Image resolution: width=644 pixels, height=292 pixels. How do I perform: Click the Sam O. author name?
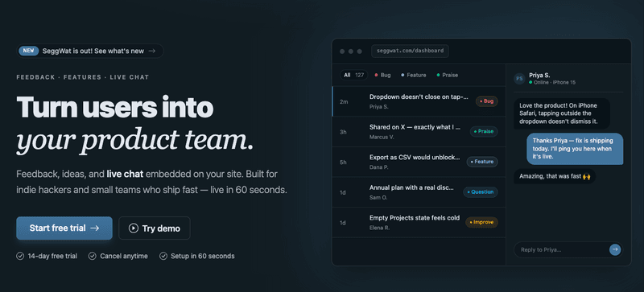pos(378,197)
